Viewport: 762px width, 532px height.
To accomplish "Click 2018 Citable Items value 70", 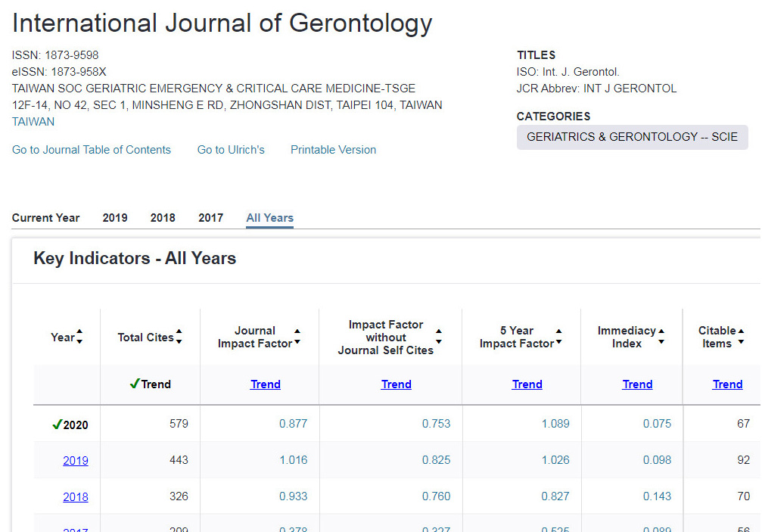I will coord(744,496).
